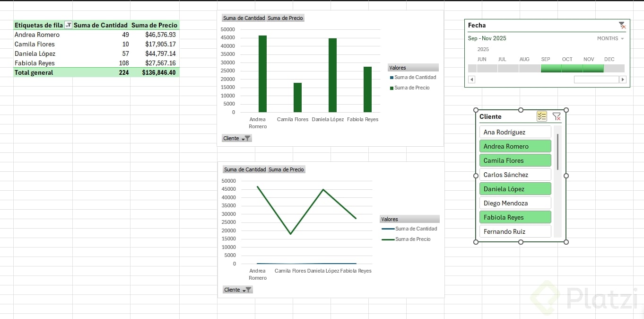Screen dimensions: 644x319
Task: Click Suma de Cantidad button on bar chart
Action: point(244,18)
